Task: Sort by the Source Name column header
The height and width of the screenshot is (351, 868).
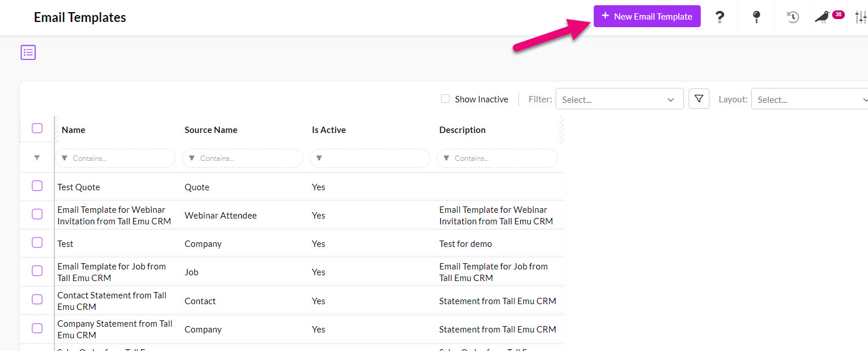Action: tap(211, 130)
